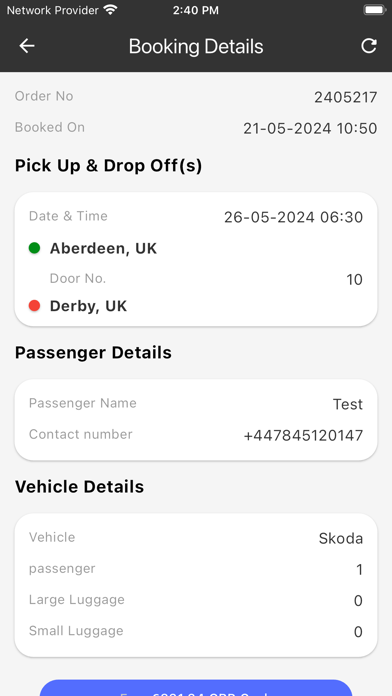The width and height of the screenshot is (392, 696).
Task: Tap the Small Luggage count
Action: (x=358, y=632)
